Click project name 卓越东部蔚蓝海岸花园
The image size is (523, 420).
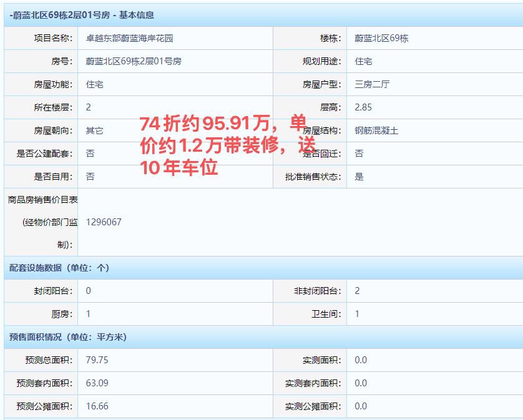(129, 38)
